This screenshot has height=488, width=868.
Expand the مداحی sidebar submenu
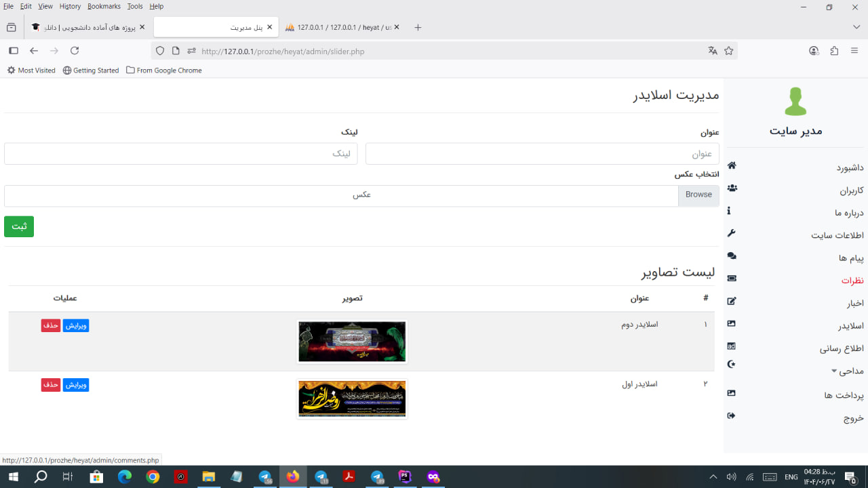coord(848,371)
